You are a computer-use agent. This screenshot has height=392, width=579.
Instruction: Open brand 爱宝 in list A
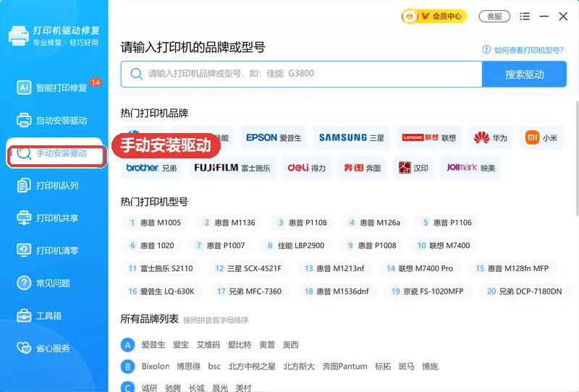(181, 345)
